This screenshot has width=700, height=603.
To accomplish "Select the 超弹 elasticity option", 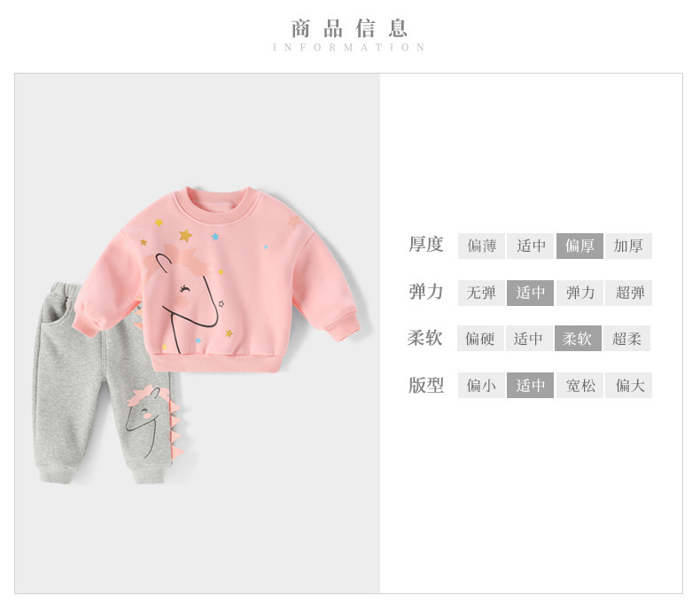I will [628, 293].
